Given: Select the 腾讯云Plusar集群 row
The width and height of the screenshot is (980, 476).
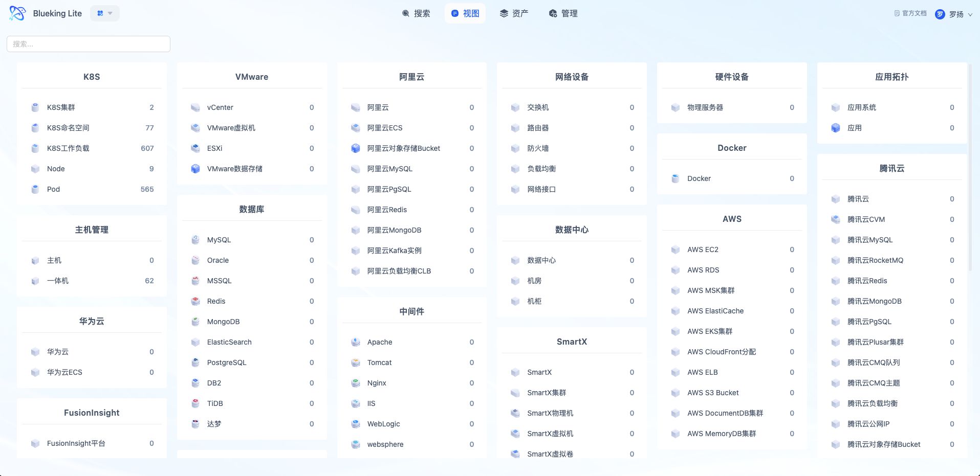Looking at the screenshot, I should pyautogui.click(x=892, y=342).
